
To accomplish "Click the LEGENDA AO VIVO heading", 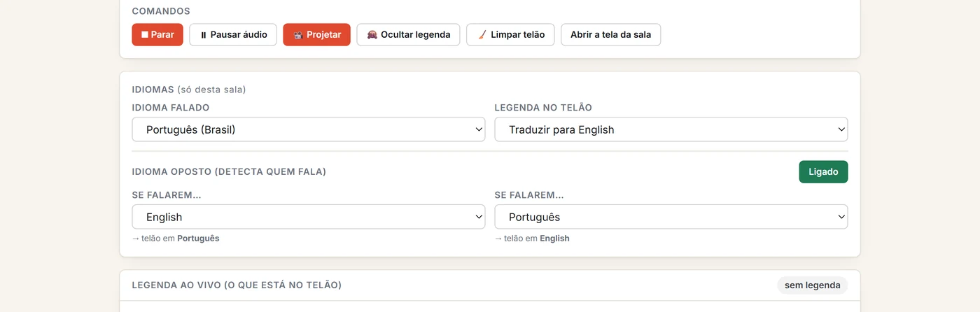I will [x=237, y=285].
